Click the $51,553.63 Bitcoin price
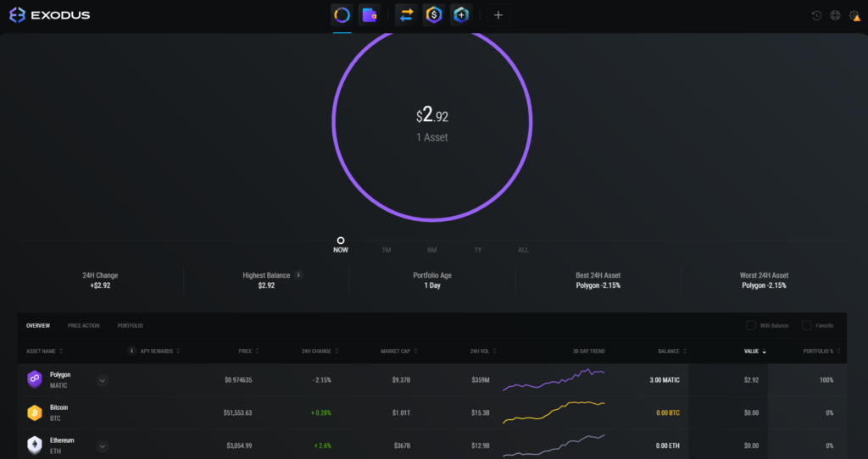 (x=238, y=412)
